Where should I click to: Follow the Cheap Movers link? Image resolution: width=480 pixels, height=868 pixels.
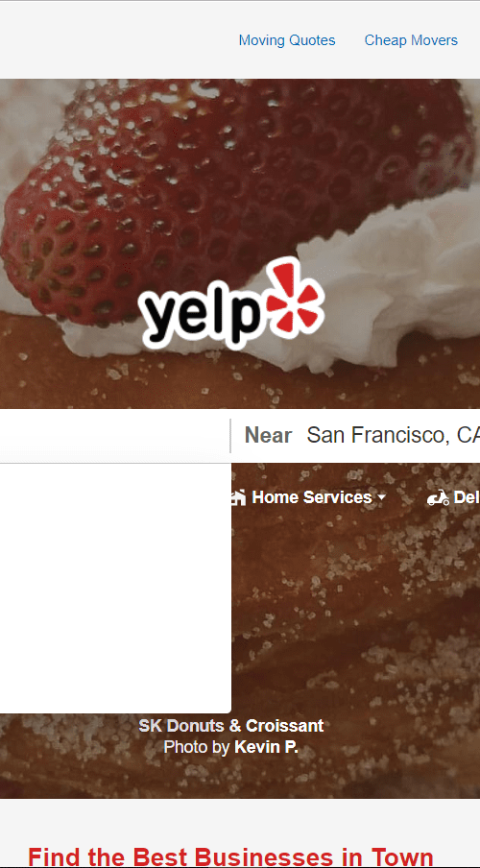411,40
